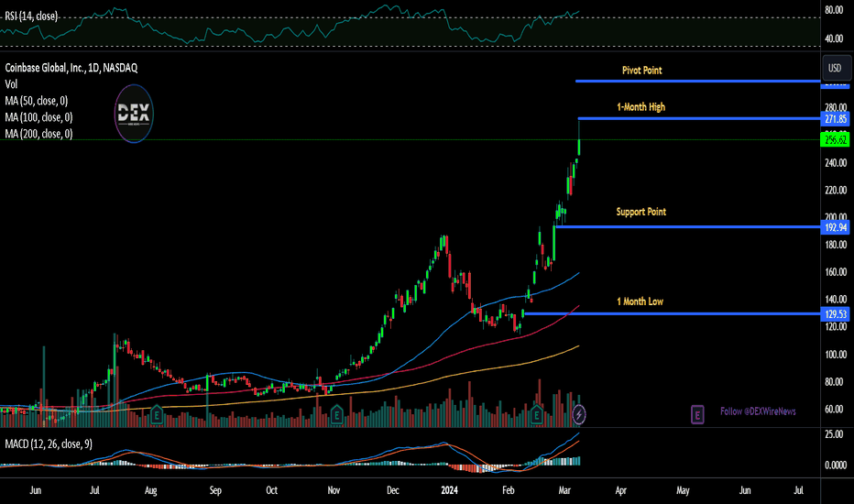Click the 40.00 RSI axis label
This screenshot has height=504, width=854.
[834, 38]
